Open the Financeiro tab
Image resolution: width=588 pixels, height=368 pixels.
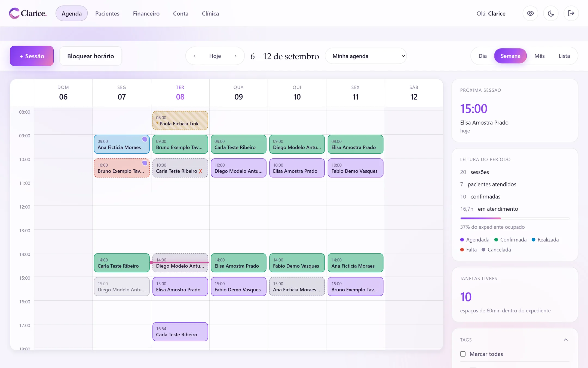point(146,13)
